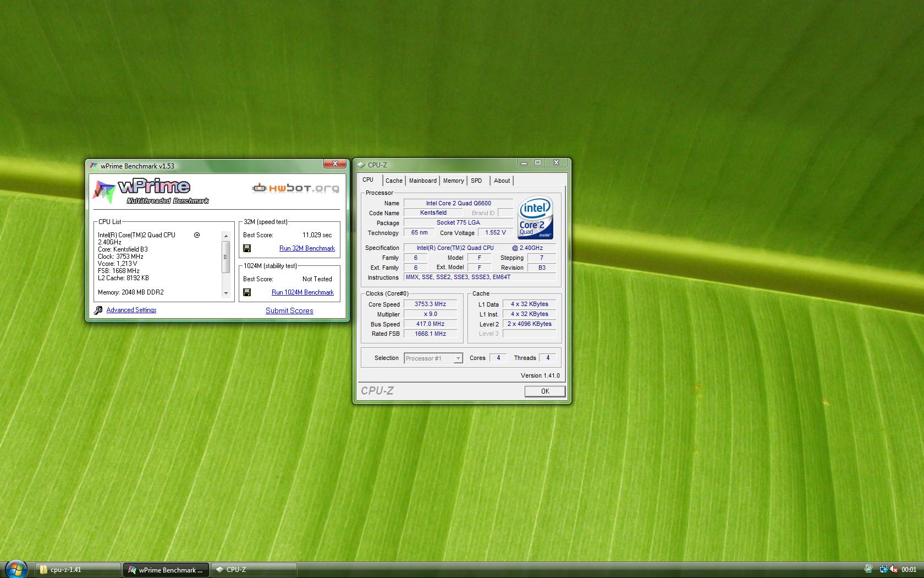Click the Intel Core 2 Quad logo
Image resolution: width=924 pixels, height=578 pixels.
535,218
